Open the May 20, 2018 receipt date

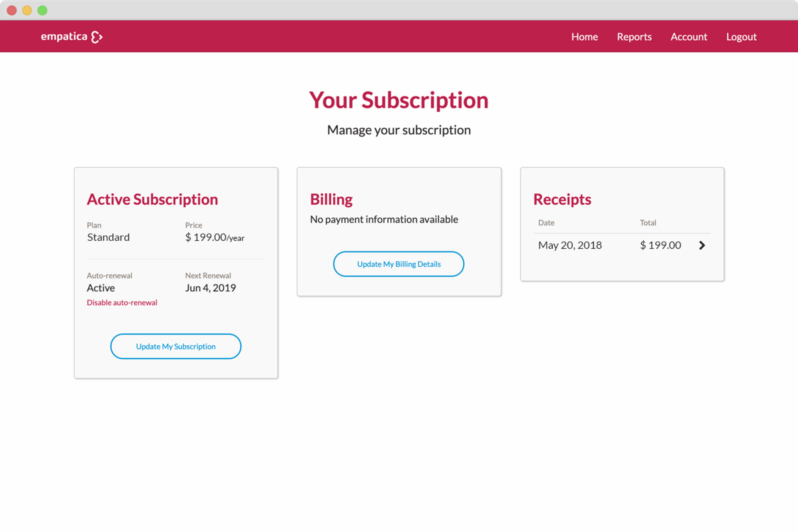point(570,245)
